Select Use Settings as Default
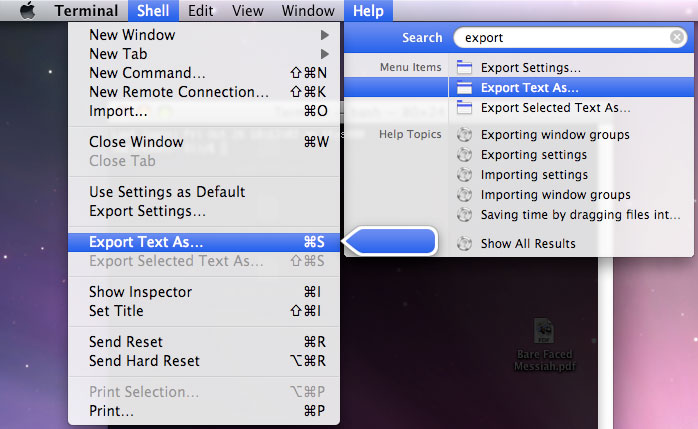This screenshot has height=429, width=698. [x=204, y=192]
